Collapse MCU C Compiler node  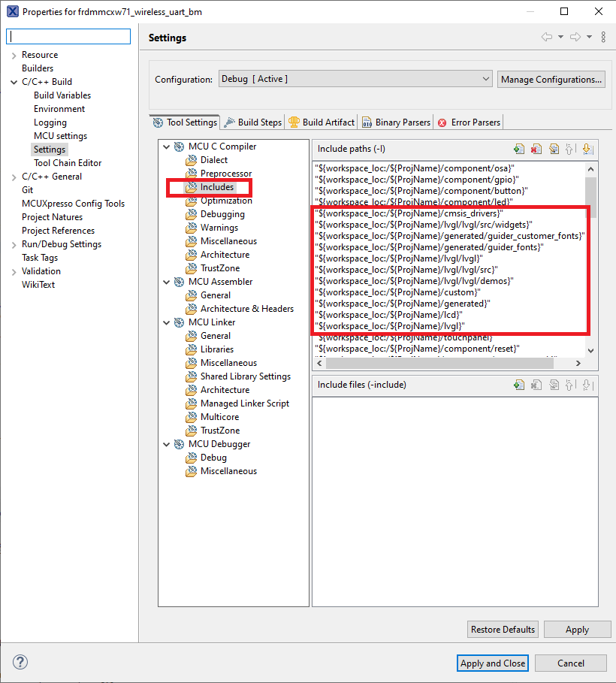click(167, 147)
